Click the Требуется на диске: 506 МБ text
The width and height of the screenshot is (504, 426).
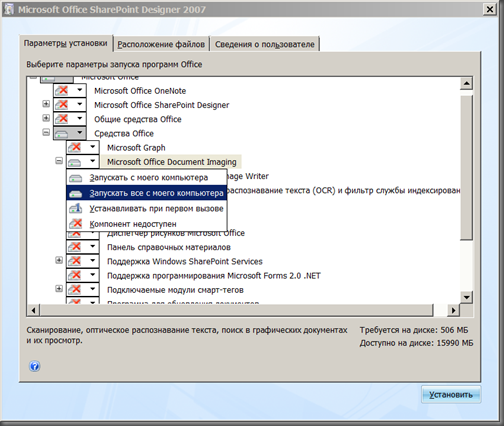[x=414, y=330]
